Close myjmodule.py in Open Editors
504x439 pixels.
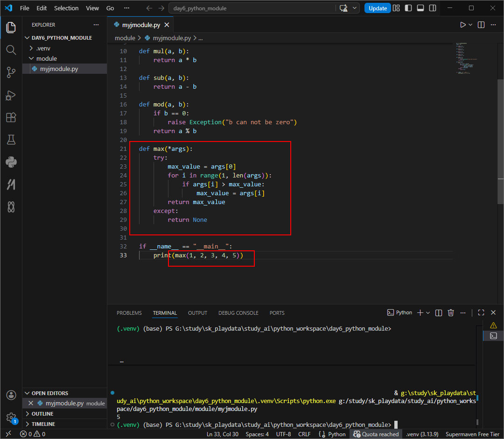(x=31, y=403)
